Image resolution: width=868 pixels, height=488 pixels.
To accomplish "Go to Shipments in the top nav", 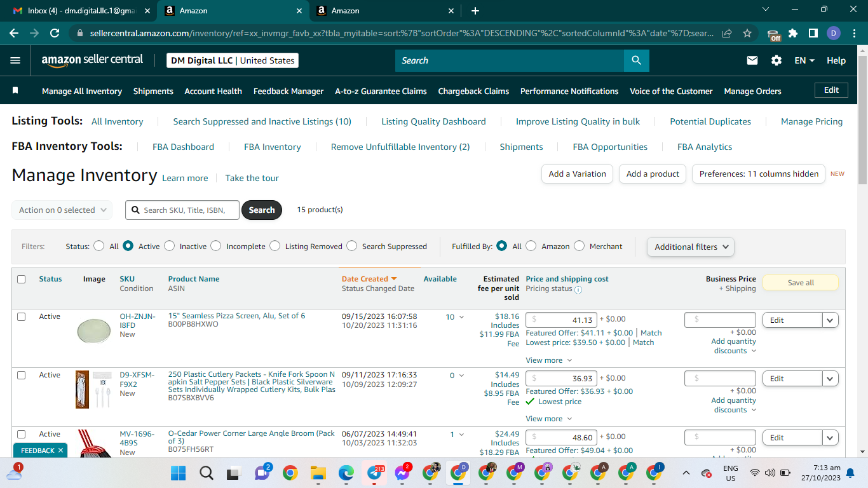I will [x=153, y=91].
